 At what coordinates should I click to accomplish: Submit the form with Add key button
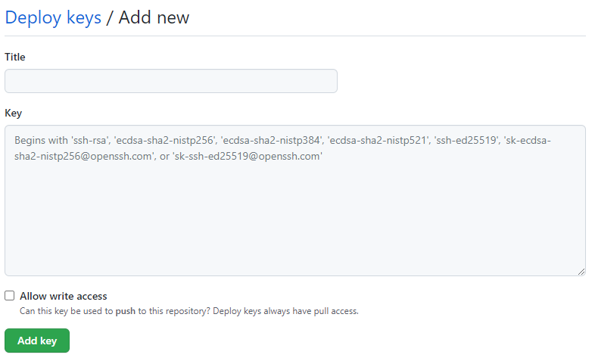(37, 341)
